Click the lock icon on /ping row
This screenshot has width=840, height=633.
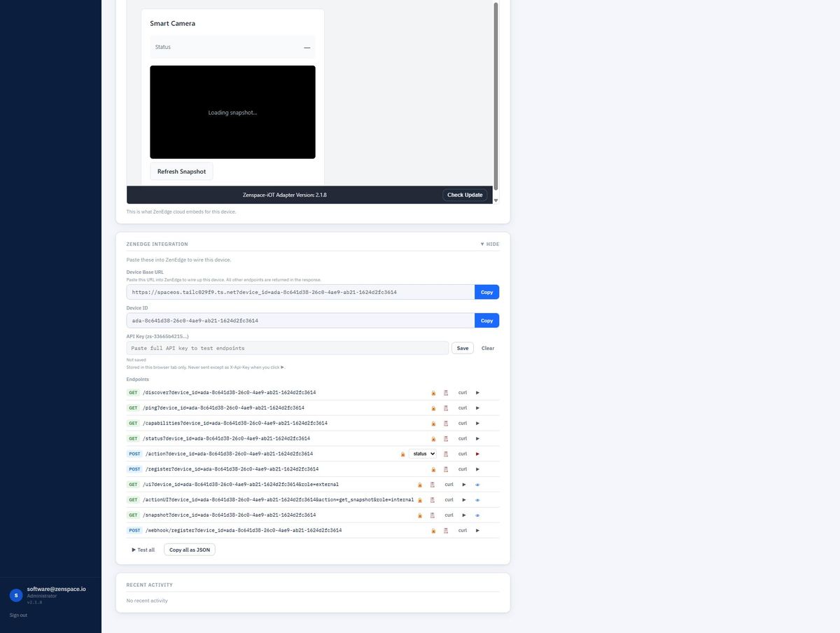433,408
